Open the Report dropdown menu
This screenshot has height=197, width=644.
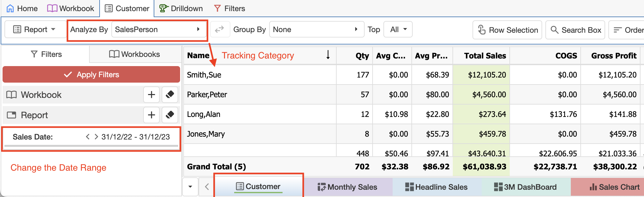pyautogui.click(x=35, y=30)
